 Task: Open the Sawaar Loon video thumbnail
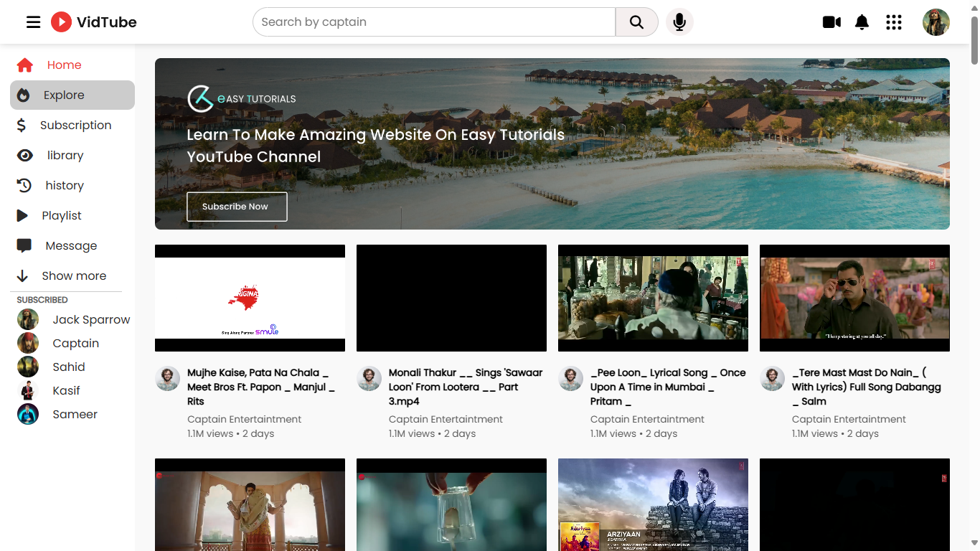pos(451,298)
